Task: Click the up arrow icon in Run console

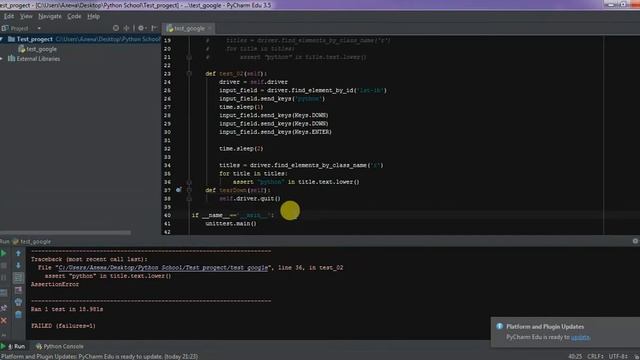Action: point(18,253)
